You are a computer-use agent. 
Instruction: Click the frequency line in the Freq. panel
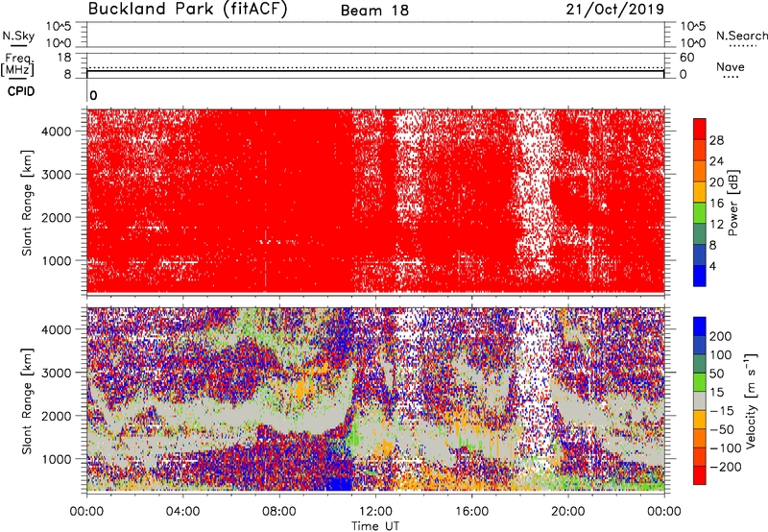tap(375, 71)
